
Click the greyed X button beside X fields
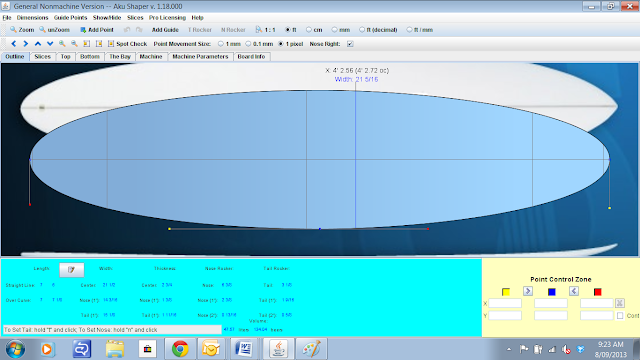620,303
